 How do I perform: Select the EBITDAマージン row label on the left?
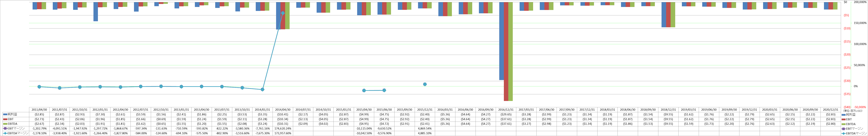click(18, 133)
